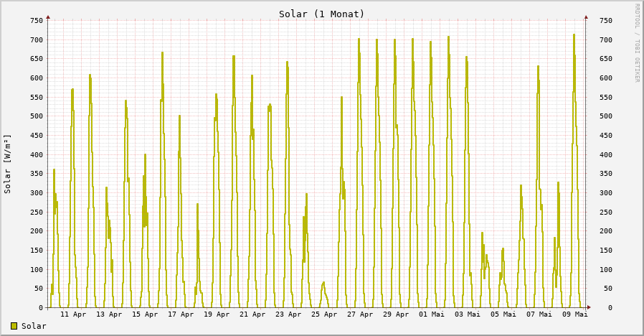Click the left y-axis value '700'
Image resolution: width=644 pixels, height=336 pixels.
[37, 40]
